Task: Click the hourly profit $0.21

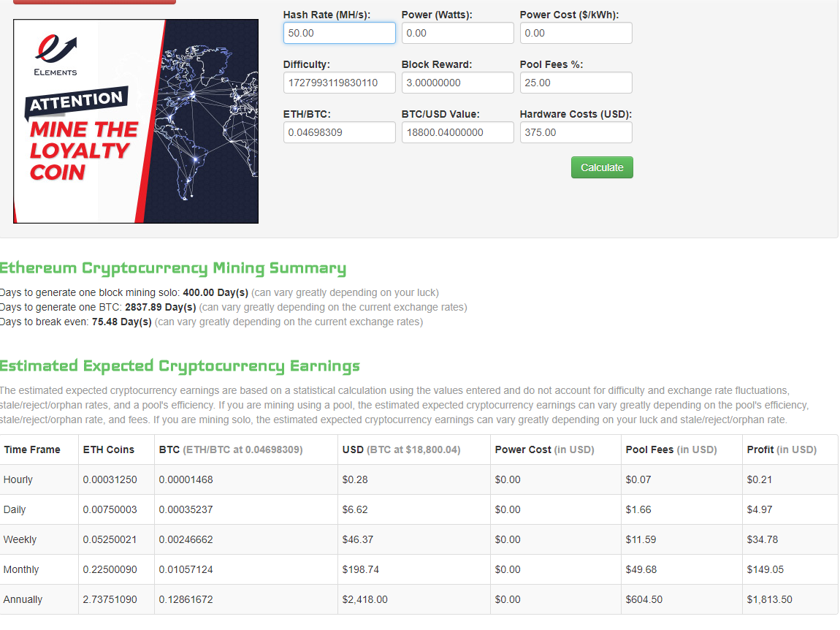Action: [760, 479]
